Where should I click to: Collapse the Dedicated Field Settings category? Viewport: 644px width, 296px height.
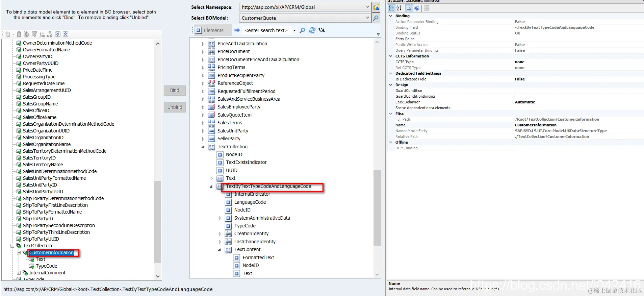391,73
